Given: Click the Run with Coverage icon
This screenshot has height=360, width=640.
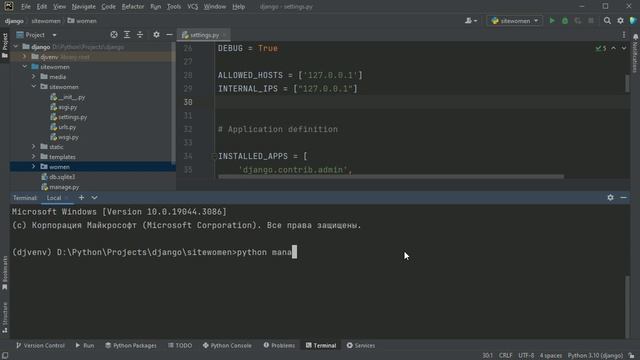Looking at the screenshot, I should tap(578, 21).
